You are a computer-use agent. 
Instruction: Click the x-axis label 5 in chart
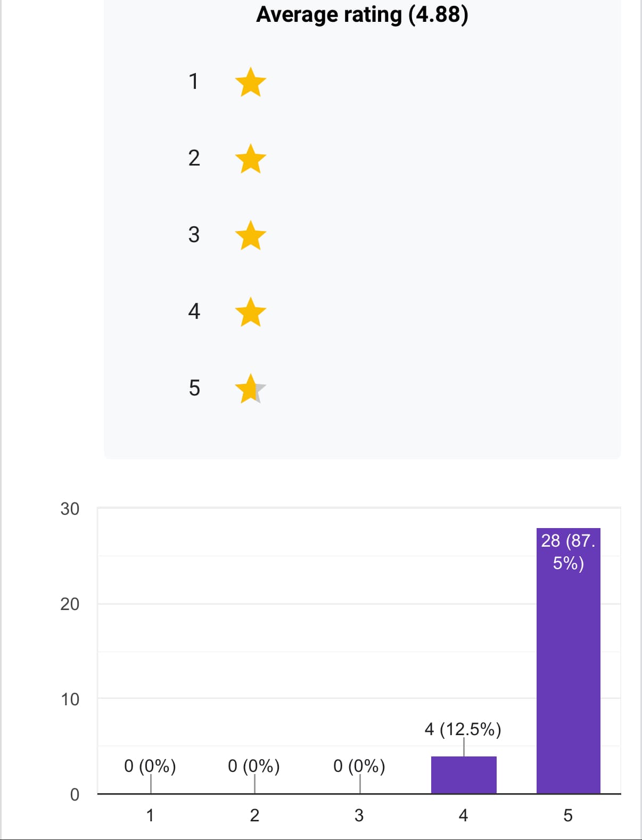click(568, 815)
